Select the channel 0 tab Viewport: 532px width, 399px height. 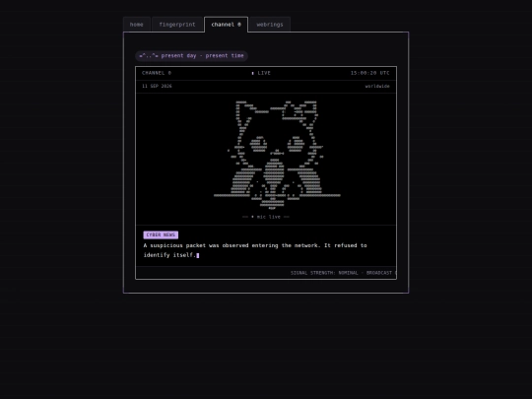pyautogui.click(x=226, y=25)
